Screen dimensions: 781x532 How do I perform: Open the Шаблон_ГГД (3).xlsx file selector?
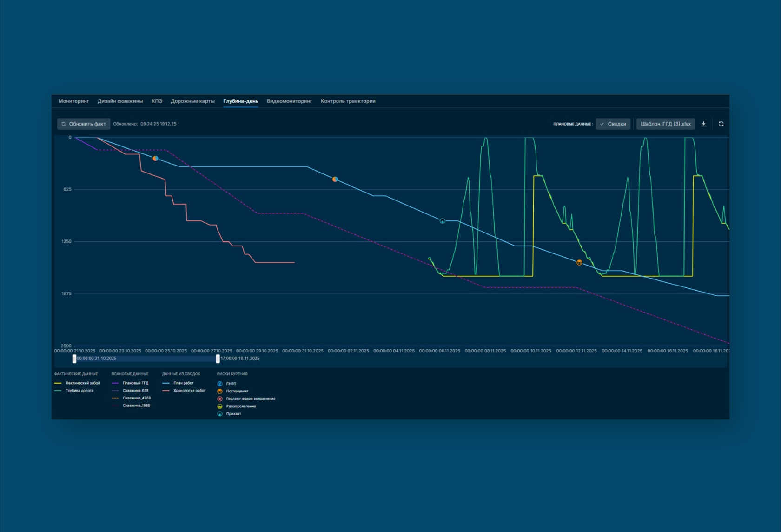click(665, 124)
